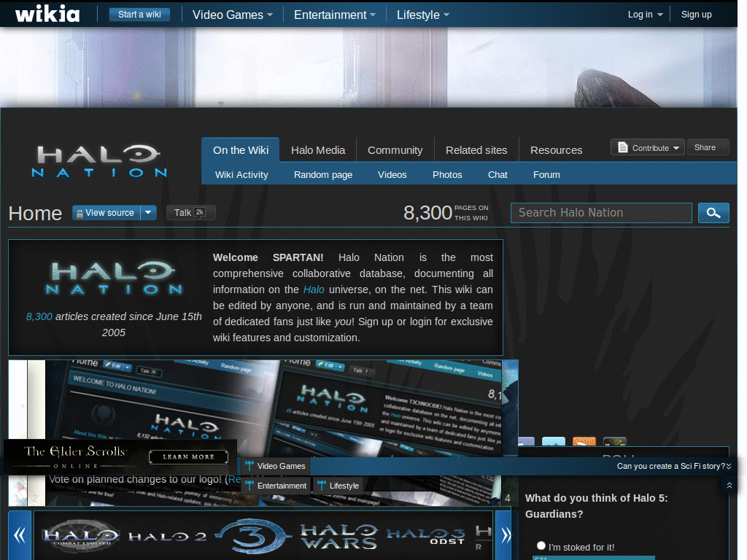Go back in the carousel with the left arrow

click(20, 534)
